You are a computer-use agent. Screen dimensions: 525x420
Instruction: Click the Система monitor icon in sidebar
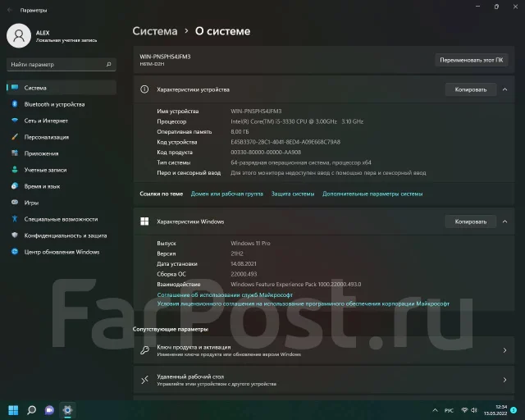coord(15,88)
